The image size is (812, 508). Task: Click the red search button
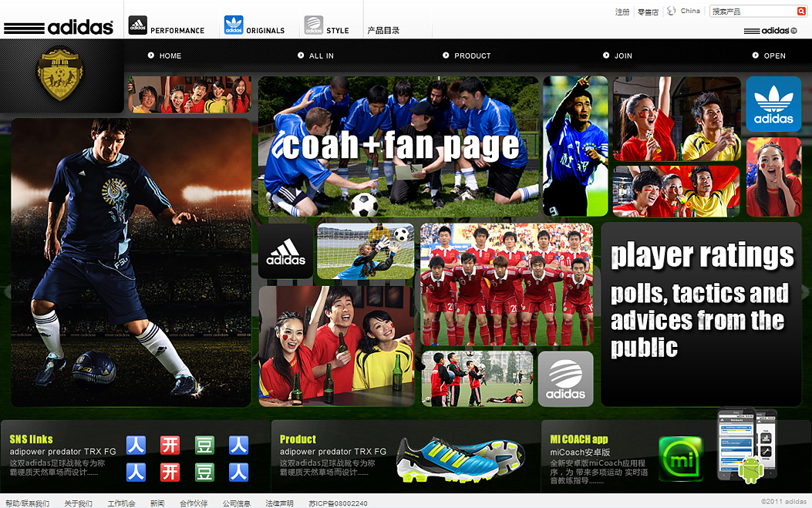tap(802, 12)
